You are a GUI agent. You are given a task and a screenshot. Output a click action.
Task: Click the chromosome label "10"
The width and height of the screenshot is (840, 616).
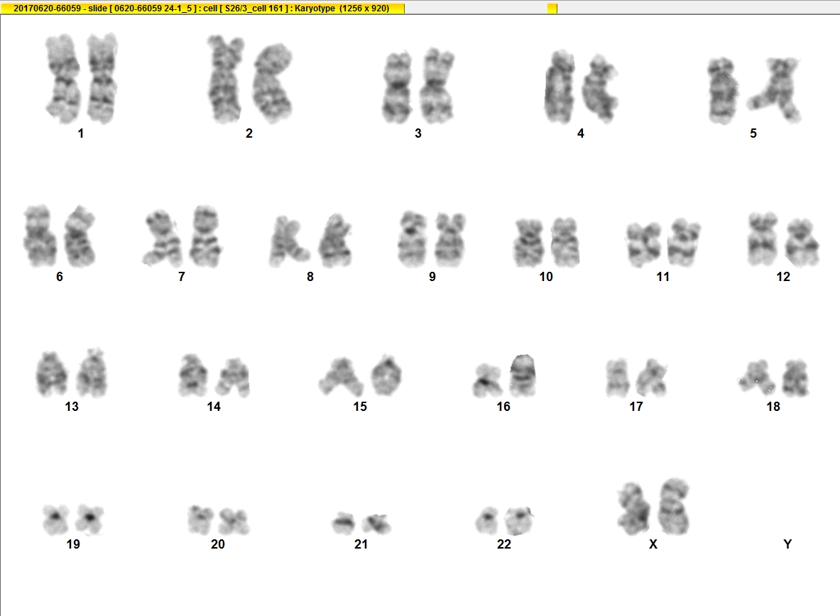546,277
